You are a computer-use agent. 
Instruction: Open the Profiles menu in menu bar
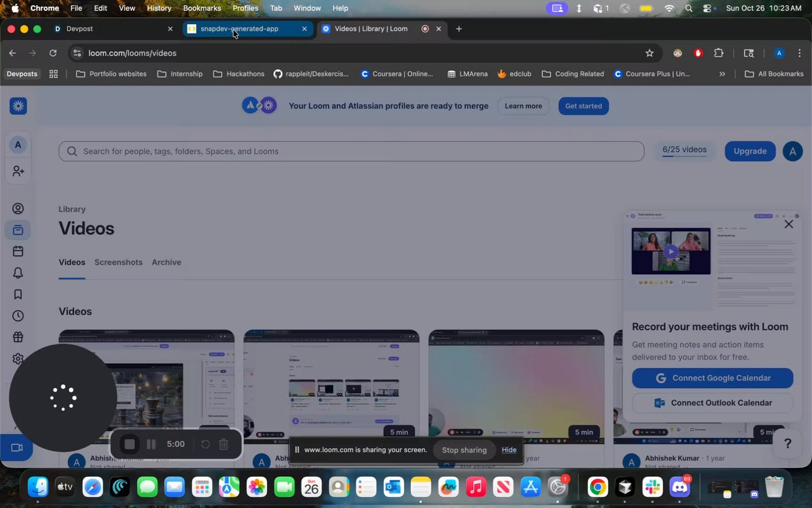[246, 8]
